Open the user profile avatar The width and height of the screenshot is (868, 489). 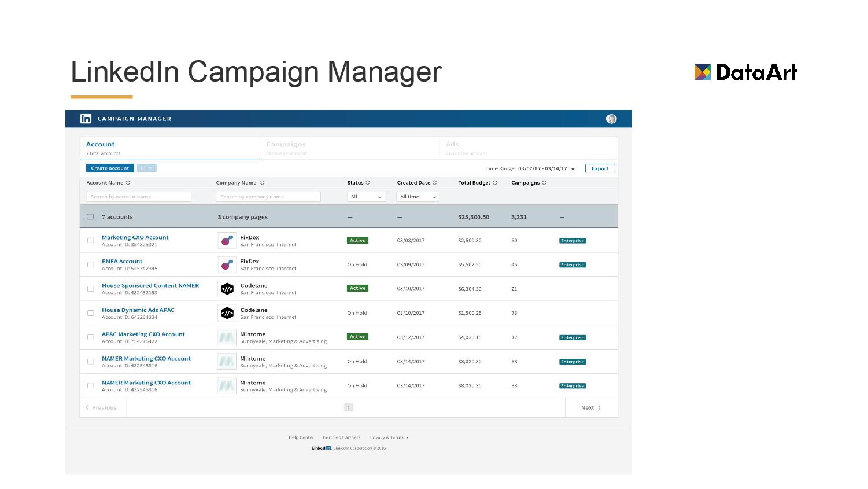coord(611,119)
